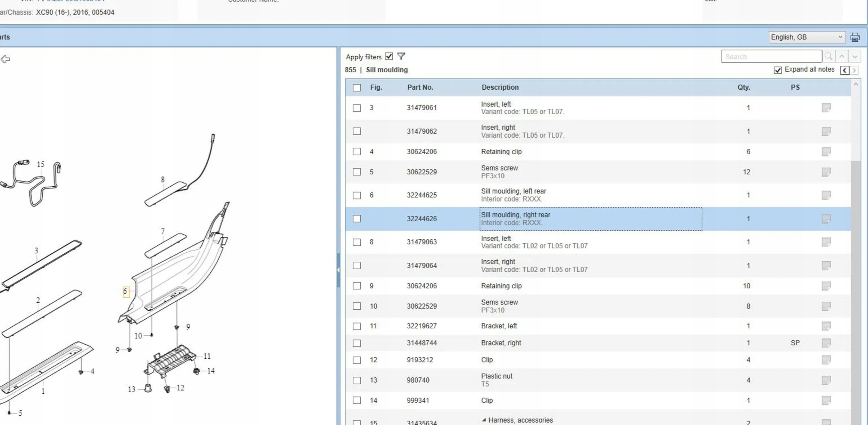Viewport: 868px width, 425px height.
Task: Click the Description column header
Action: pyautogui.click(x=500, y=87)
